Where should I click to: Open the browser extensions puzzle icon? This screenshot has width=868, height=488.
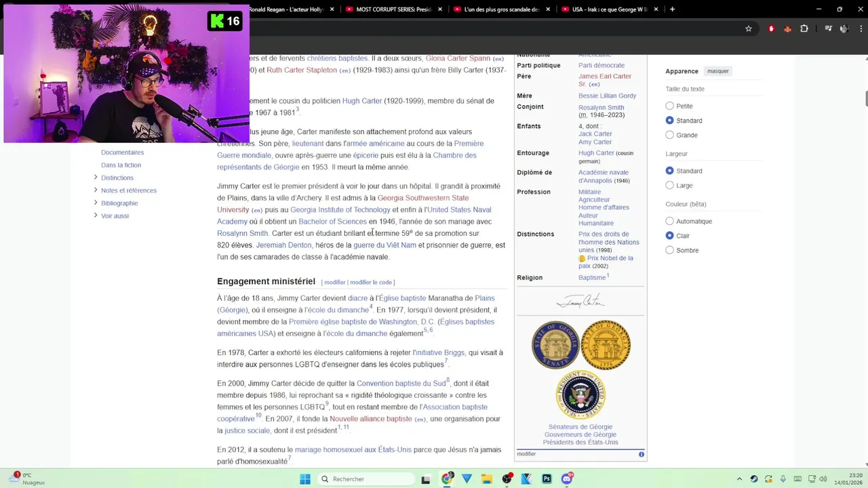pyautogui.click(x=804, y=28)
